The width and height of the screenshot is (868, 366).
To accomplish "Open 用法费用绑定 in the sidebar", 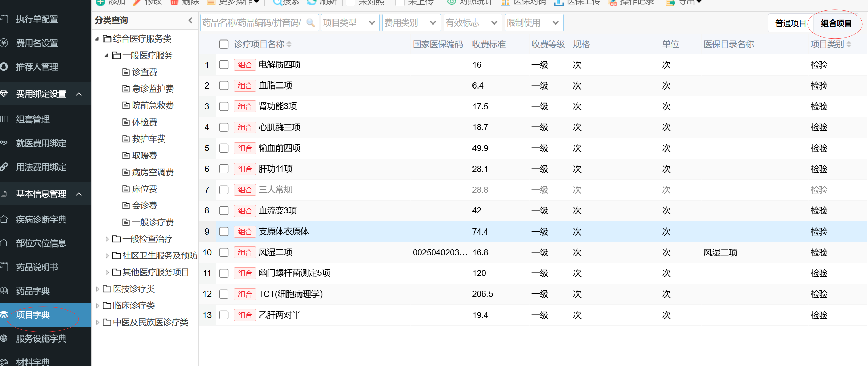I will [x=41, y=167].
